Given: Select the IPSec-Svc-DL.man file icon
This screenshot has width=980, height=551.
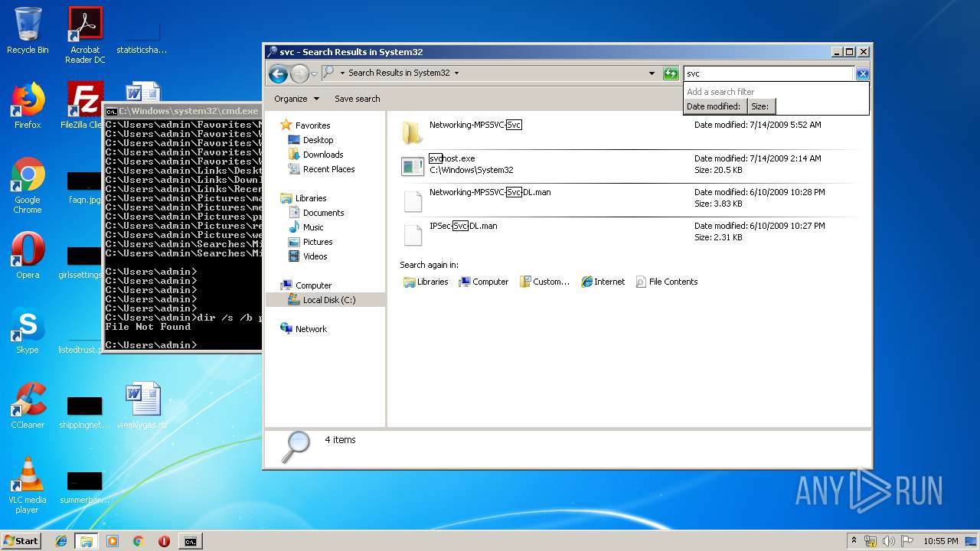Looking at the screenshot, I should [413, 234].
